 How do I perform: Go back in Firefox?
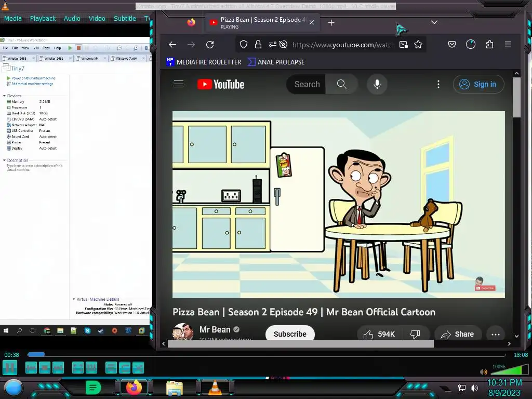coord(172,45)
